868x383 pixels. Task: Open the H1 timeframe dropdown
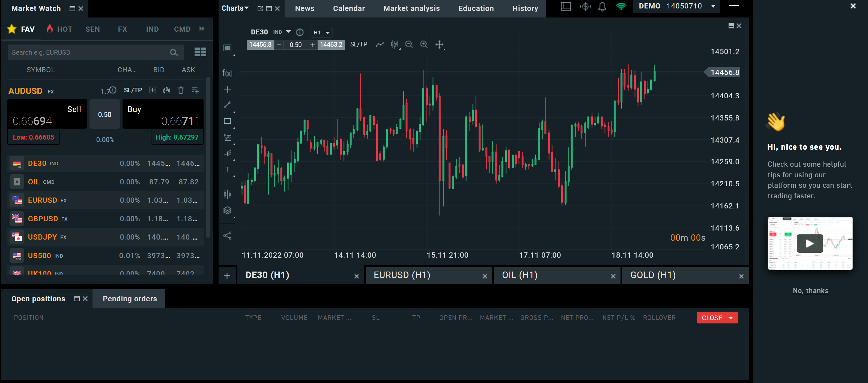click(x=321, y=33)
